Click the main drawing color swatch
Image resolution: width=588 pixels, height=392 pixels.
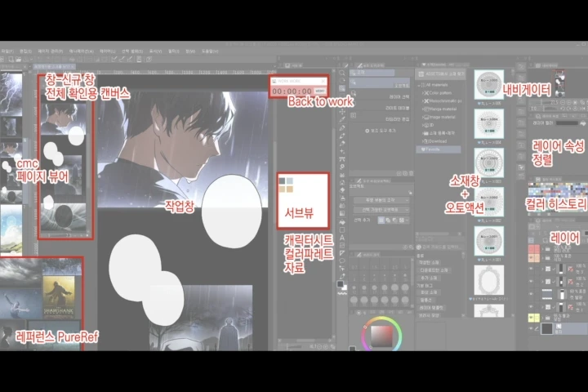pyautogui.click(x=340, y=283)
